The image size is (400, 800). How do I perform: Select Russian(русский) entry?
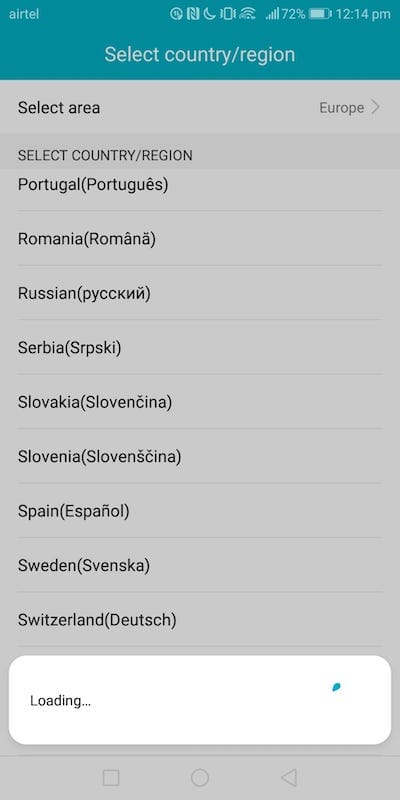200,293
